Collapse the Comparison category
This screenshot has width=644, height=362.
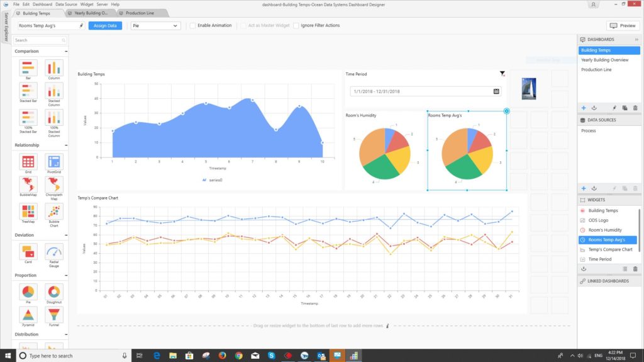(x=66, y=52)
